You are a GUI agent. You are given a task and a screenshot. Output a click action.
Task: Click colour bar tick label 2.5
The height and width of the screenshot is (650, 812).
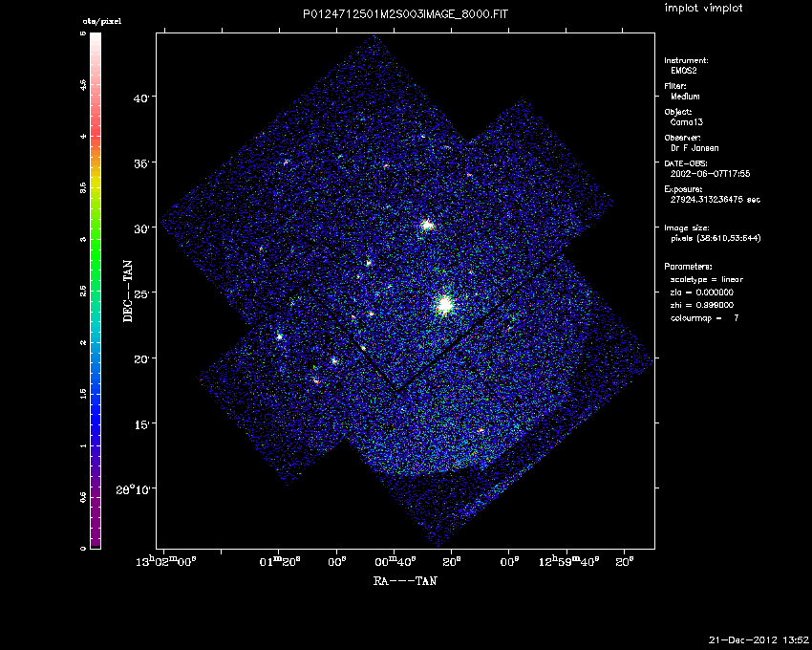(x=83, y=291)
